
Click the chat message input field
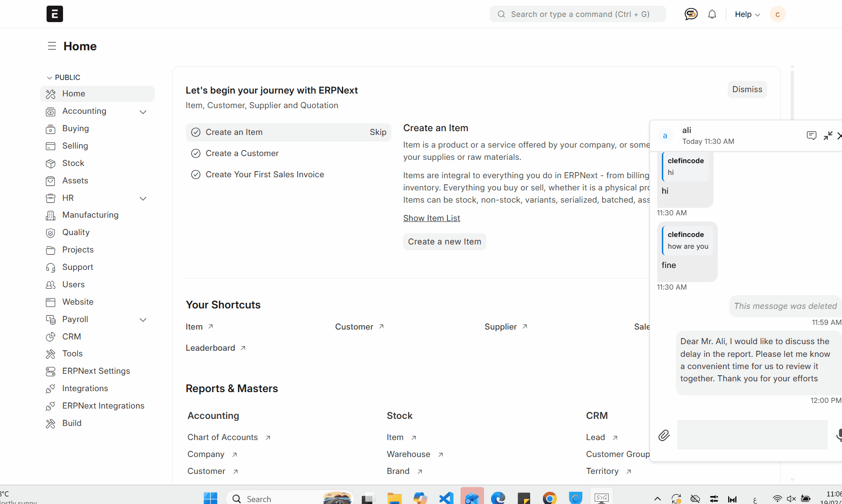752,434
